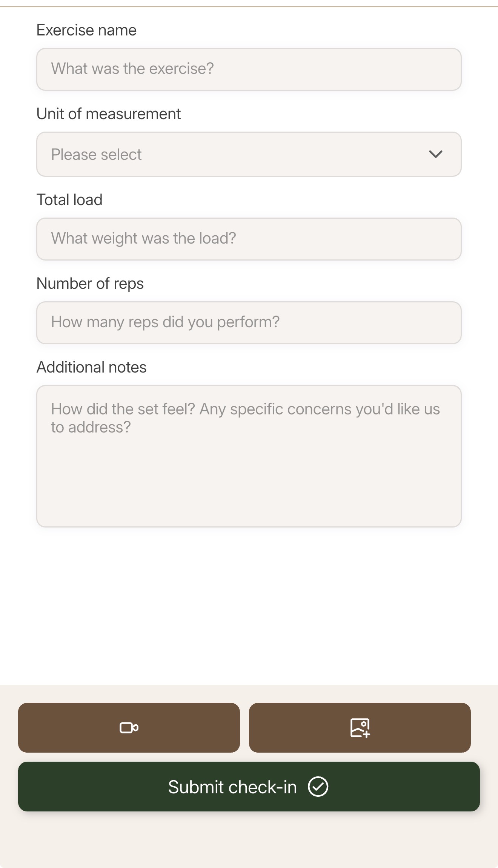Screen dimensions: 498x868
Task: Tap the add photo icon
Action: click(x=360, y=727)
